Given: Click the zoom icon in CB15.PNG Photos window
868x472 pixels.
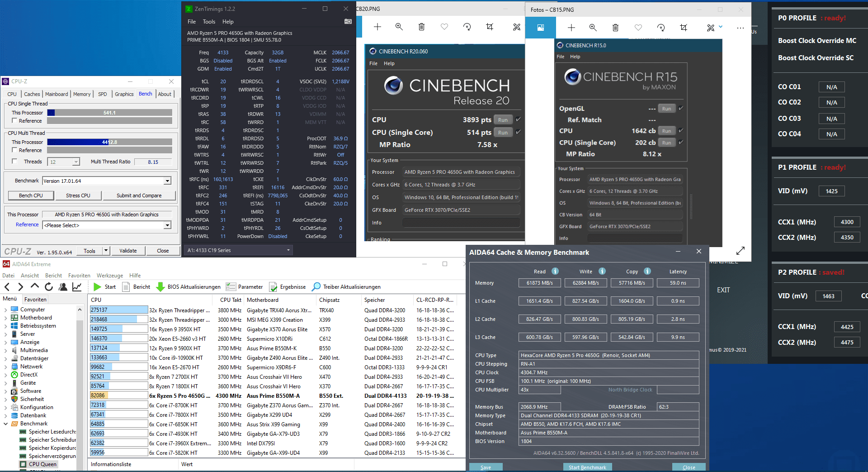Looking at the screenshot, I should (x=593, y=28).
